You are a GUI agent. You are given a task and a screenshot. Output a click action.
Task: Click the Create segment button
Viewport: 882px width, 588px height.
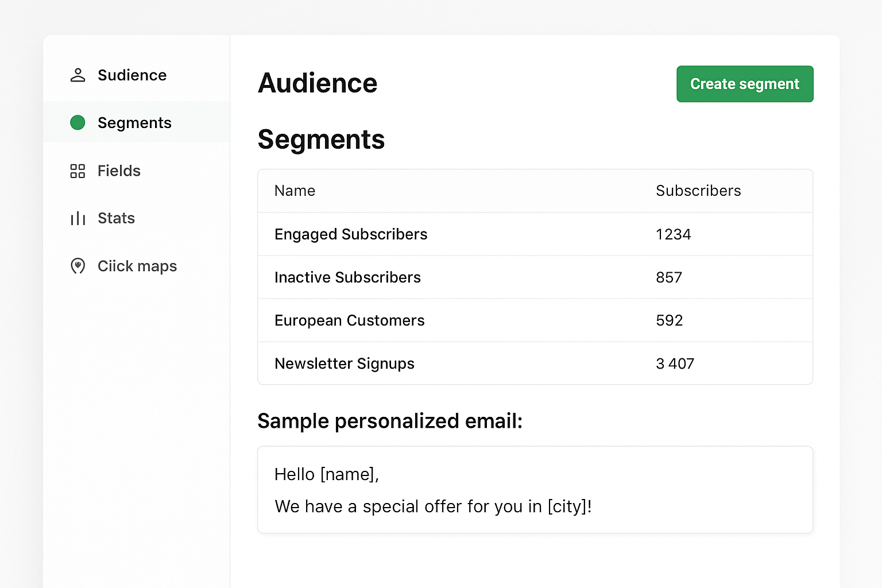coord(745,84)
